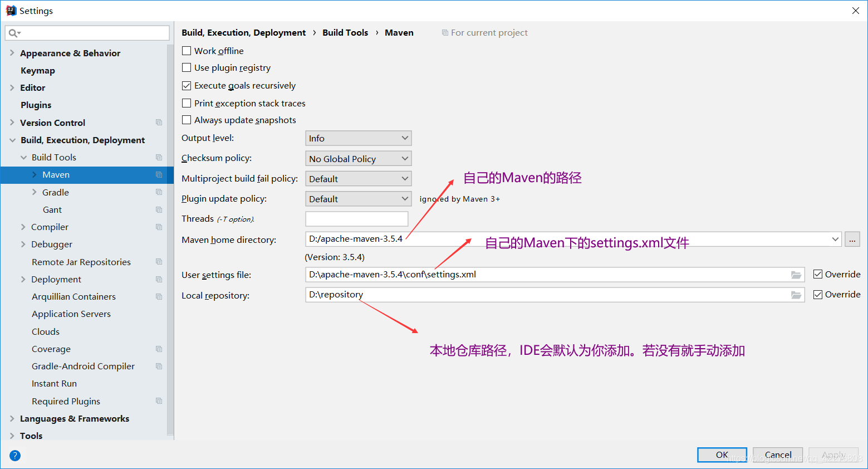This screenshot has height=469, width=868.
Task: Click the per-project icon beside Required Plugins
Action: (159, 401)
